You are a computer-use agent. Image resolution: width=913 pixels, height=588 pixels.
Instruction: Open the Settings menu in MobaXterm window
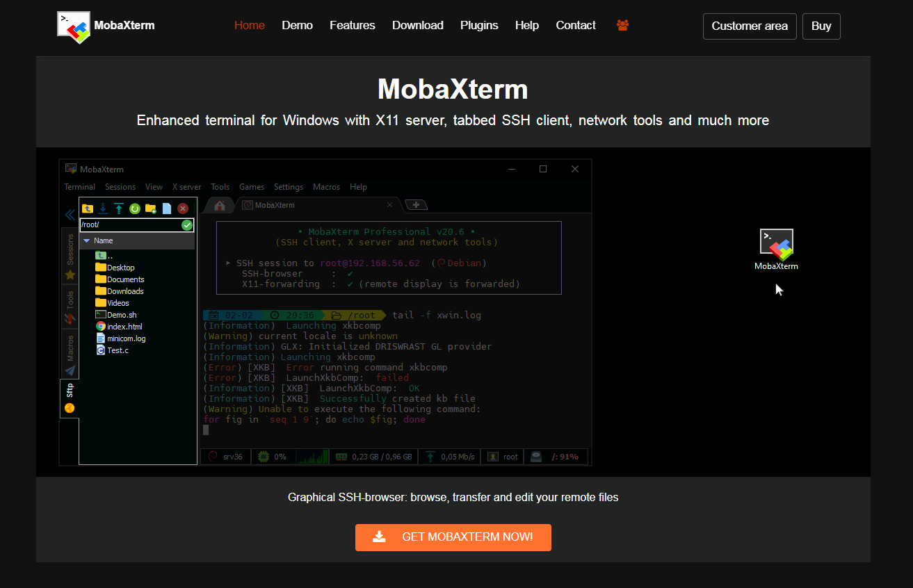click(x=289, y=187)
